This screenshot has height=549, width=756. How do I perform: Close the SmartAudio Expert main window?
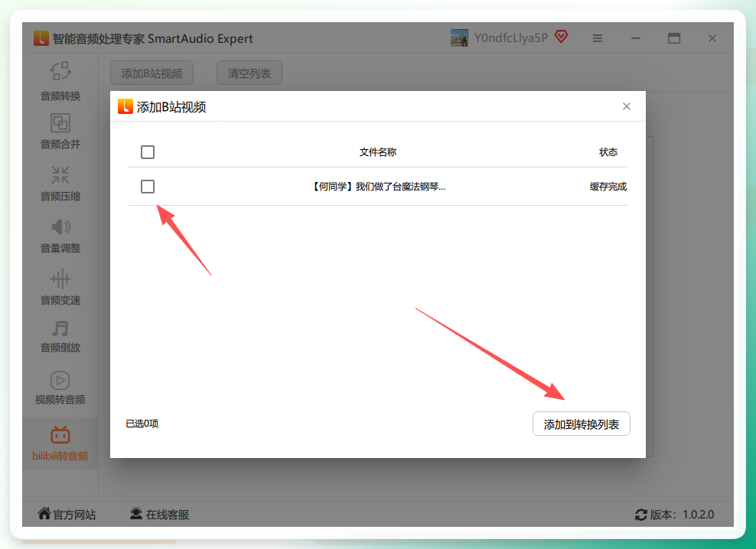click(712, 38)
